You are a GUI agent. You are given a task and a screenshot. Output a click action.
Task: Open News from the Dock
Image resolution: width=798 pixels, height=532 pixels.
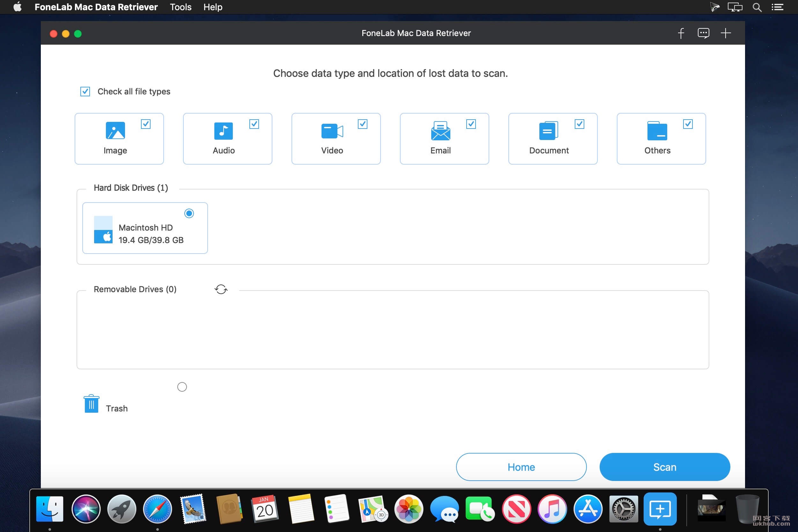coord(516,509)
